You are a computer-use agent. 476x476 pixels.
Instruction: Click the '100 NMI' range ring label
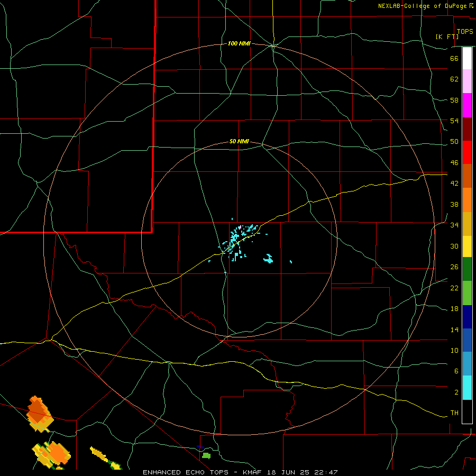(x=239, y=44)
